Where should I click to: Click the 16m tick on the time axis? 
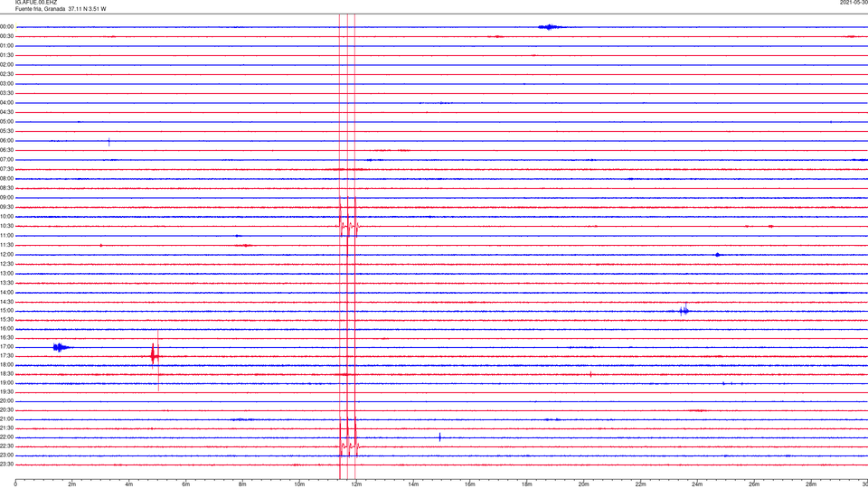[x=470, y=484]
